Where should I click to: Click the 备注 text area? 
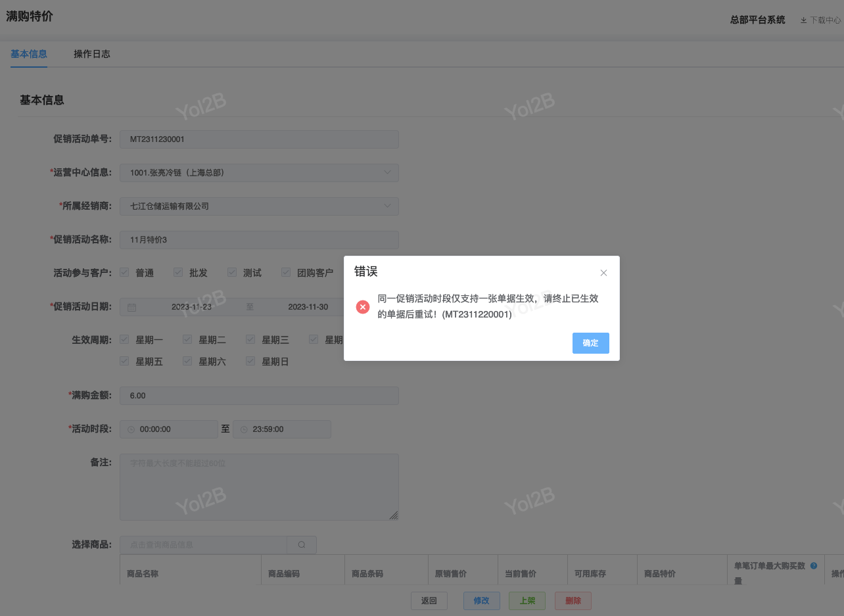(259, 487)
